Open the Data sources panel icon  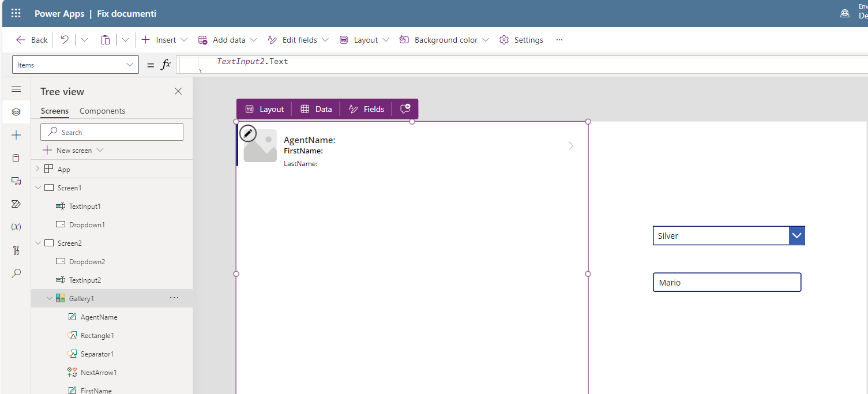pos(16,157)
